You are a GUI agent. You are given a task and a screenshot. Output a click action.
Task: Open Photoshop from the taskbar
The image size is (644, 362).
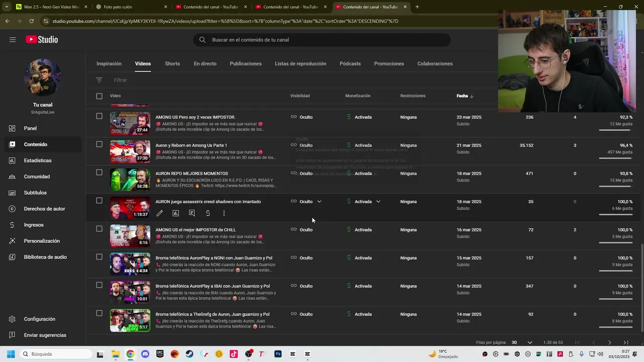tap(278, 354)
